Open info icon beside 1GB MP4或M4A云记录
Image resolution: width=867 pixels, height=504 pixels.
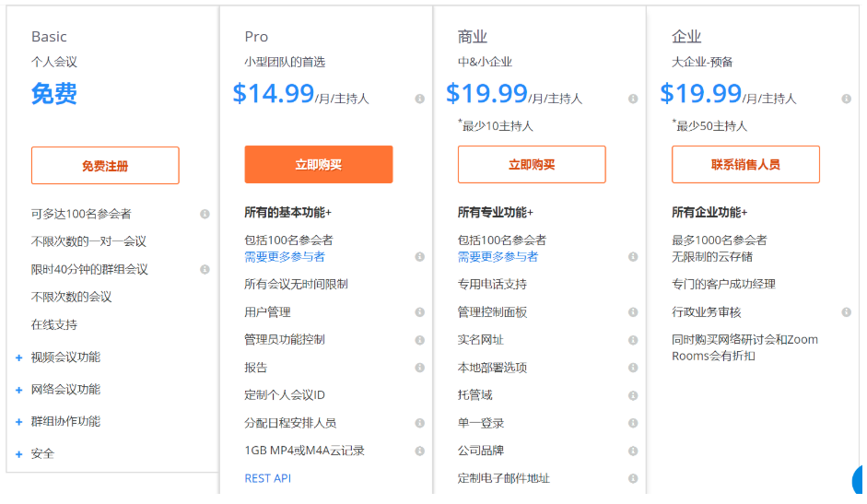[419, 451]
